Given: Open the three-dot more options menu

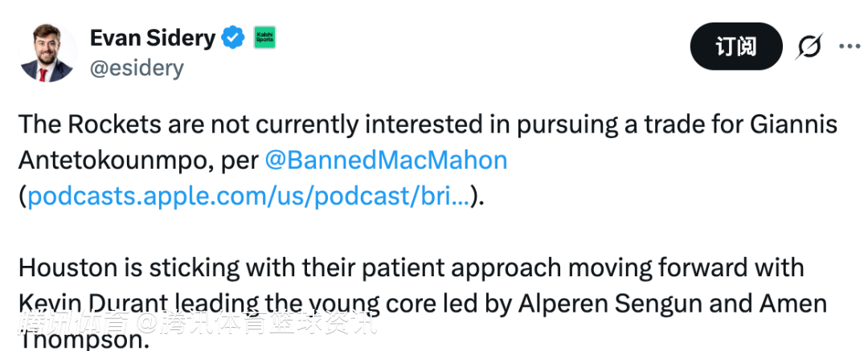Looking at the screenshot, I should coord(850,47).
